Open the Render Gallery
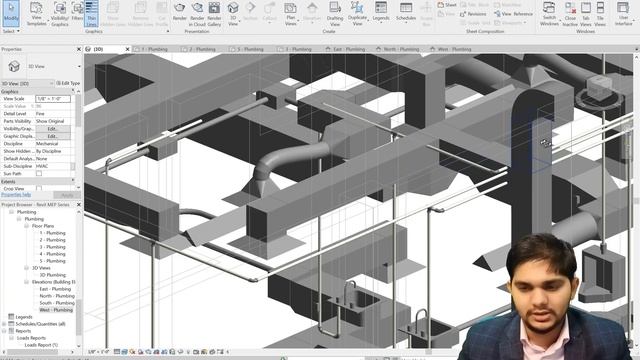 pyautogui.click(x=214, y=13)
